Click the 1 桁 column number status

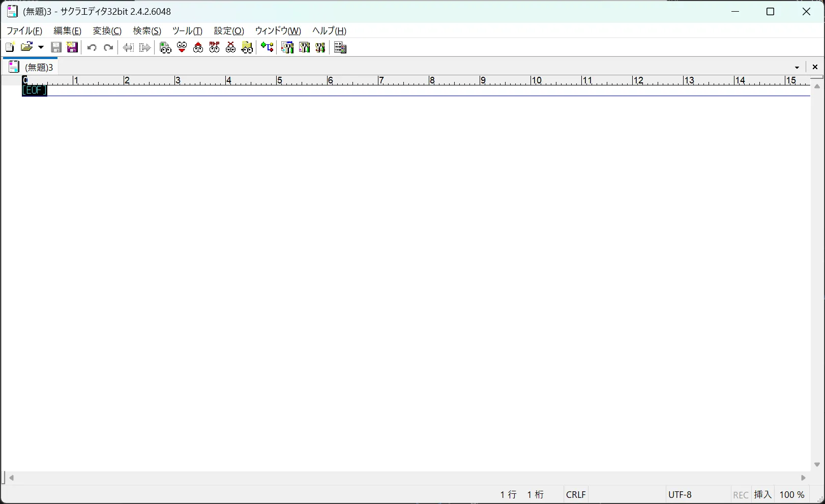(535, 494)
